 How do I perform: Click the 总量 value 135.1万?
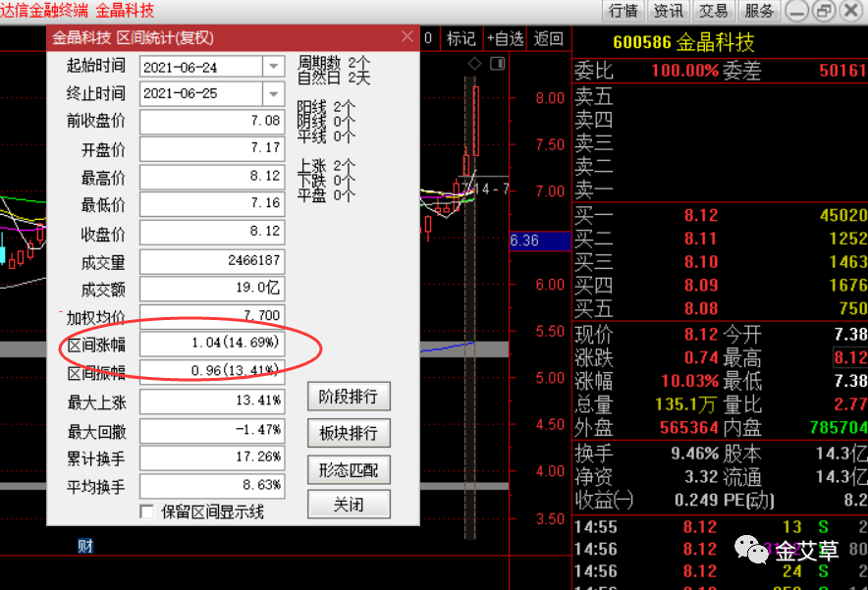(685, 404)
